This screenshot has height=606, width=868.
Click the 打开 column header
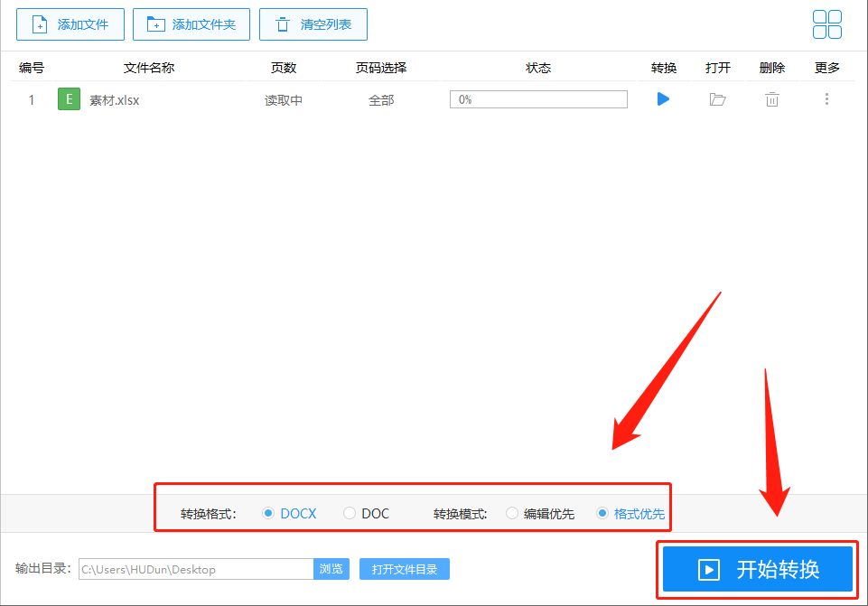click(718, 68)
